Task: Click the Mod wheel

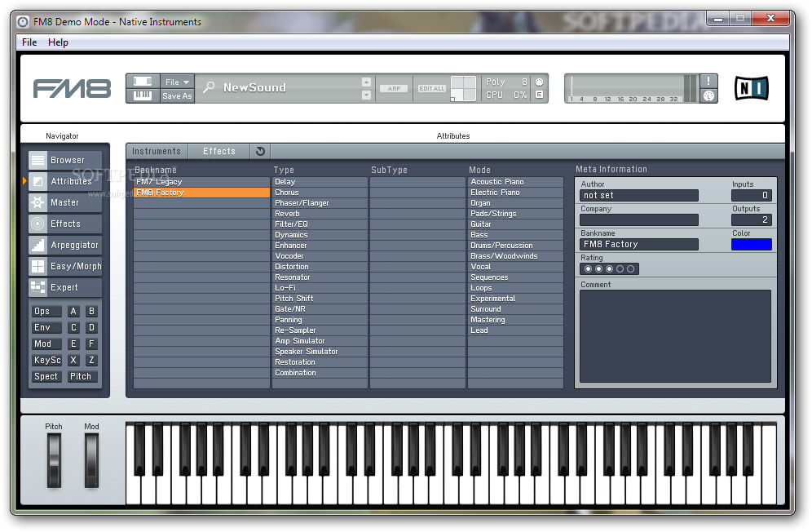Action: (91, 460)
